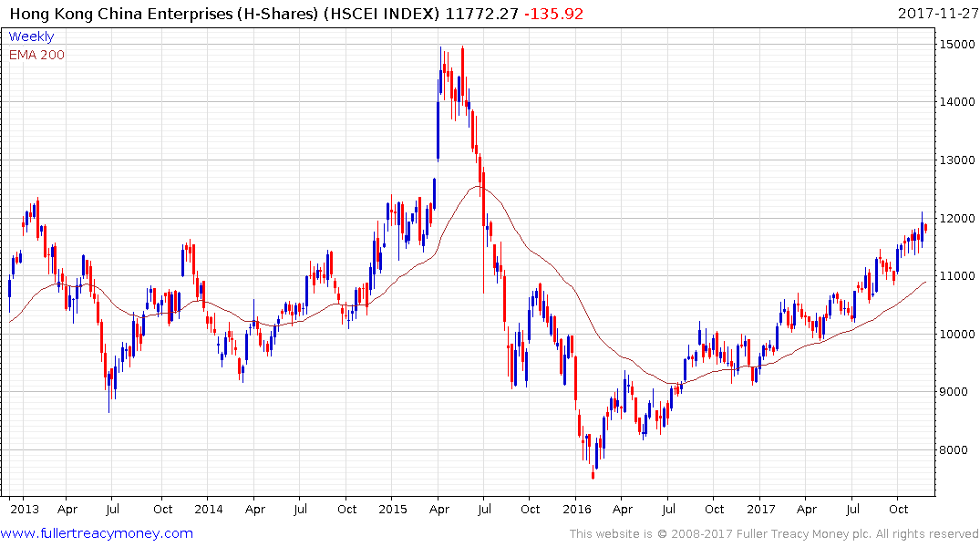Click the chart date 2017-11-27
Image resolution: width=980 pixels, height=547 pixels.
[936, 14]
